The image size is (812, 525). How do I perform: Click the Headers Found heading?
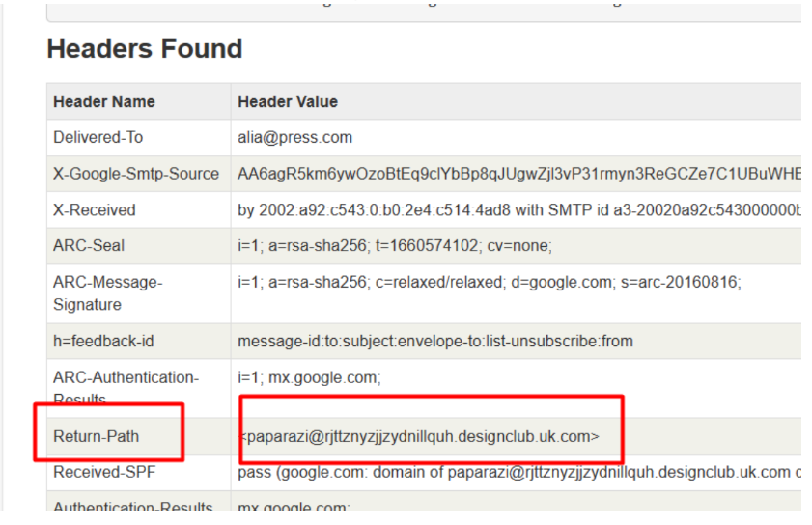tap(145, 49)
